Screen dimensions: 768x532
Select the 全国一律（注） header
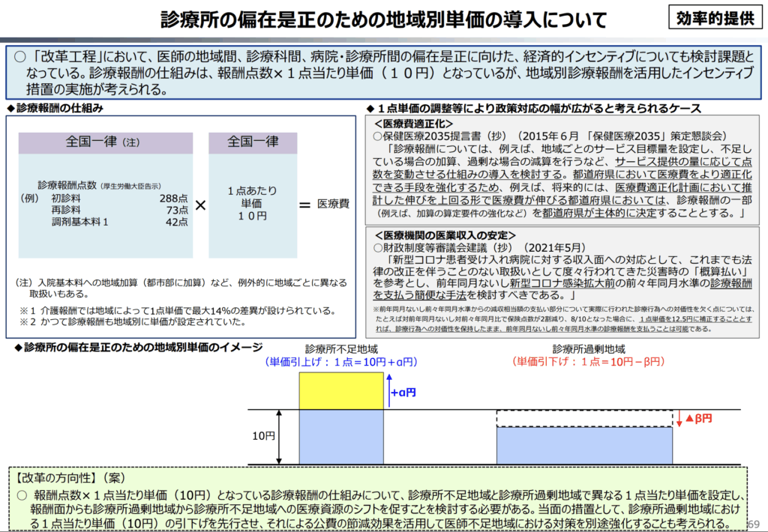coord(105,142)
